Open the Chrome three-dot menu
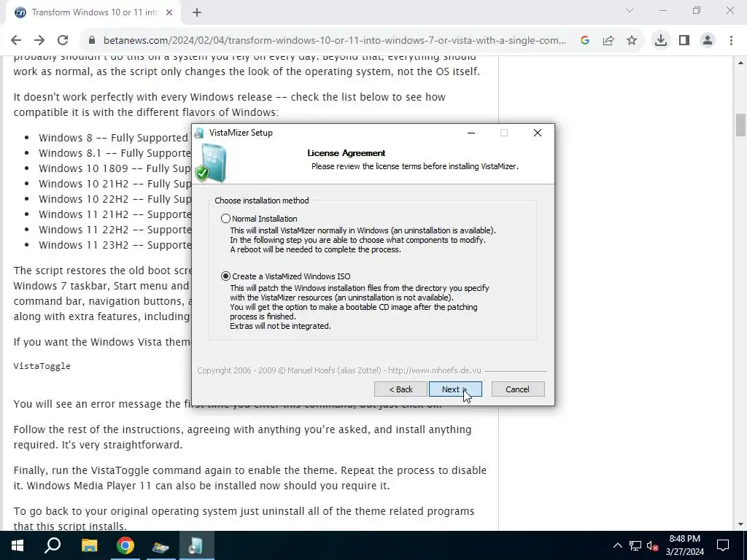Screen dimensions: 747x560 [731, 41]
